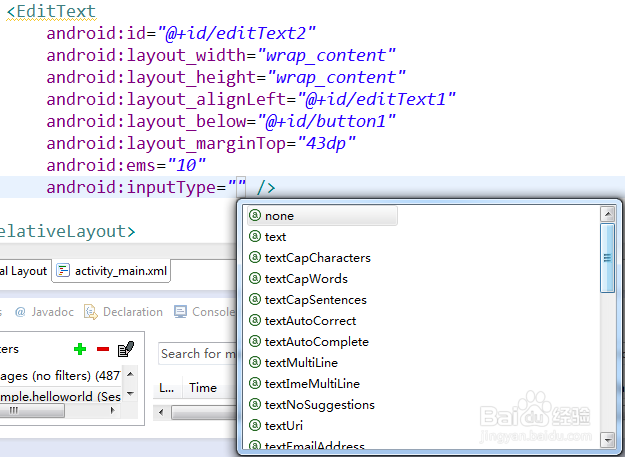Image resolution: width=625 pixels, height=457 pixels.
Task: Click scroll-down arrow of the suggestion list
Action: tap(607, 440)
